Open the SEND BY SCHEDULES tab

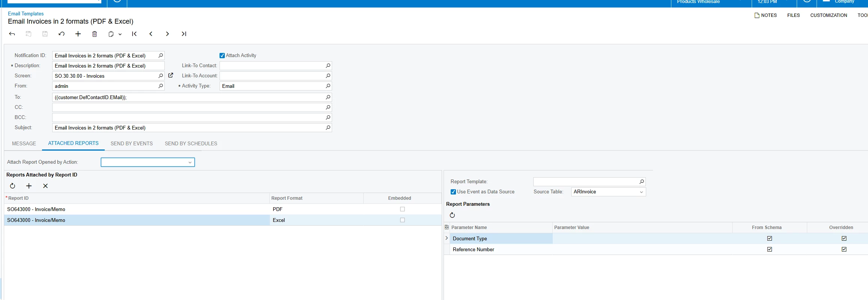coord(191,143)
